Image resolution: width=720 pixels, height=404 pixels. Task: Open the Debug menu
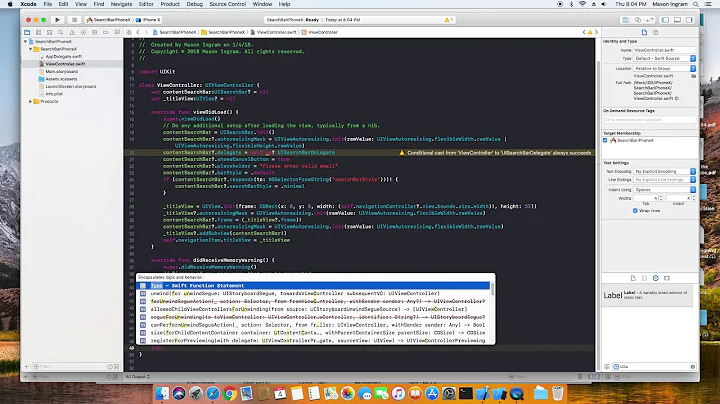(194, 4)
